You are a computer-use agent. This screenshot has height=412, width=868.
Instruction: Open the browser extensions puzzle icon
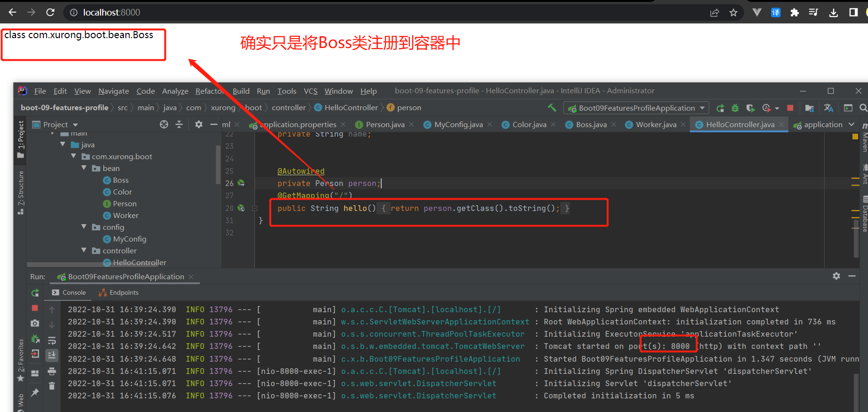[x=794, y=13]
